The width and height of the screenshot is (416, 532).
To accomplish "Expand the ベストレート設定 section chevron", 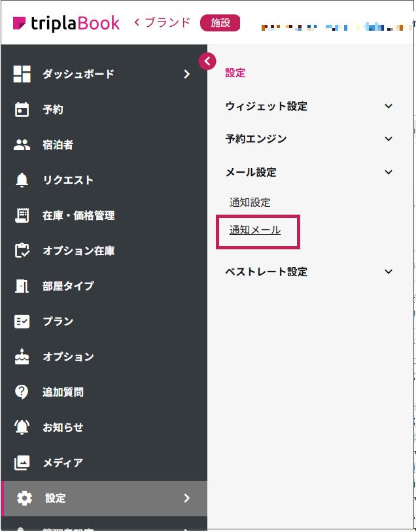I will [x=389, y=272].
